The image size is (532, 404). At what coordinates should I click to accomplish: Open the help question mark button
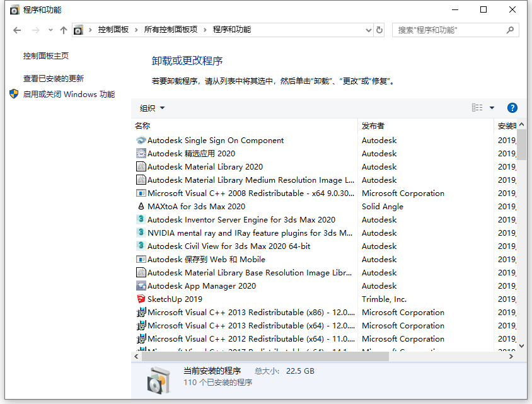(x=512, y=108)
